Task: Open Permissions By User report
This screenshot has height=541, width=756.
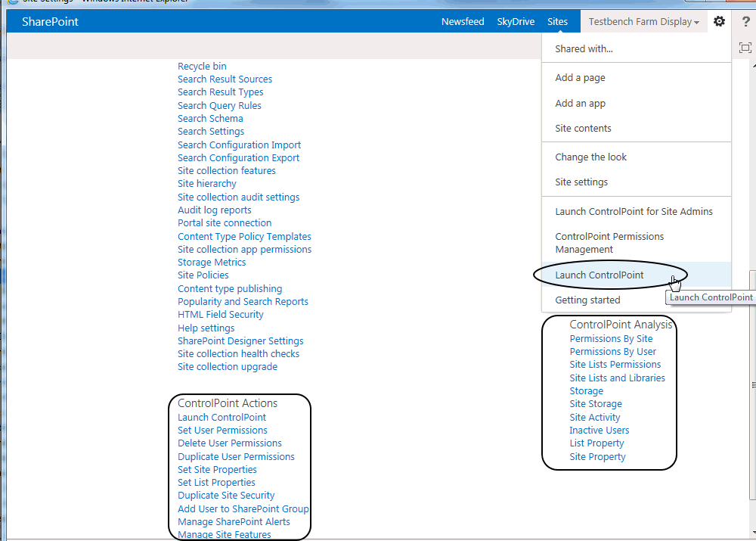Action: (612, 351)
